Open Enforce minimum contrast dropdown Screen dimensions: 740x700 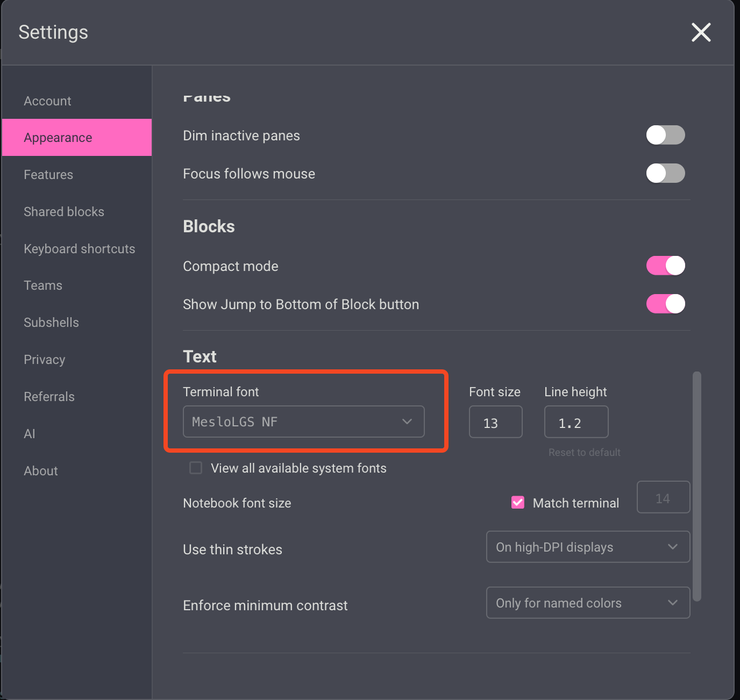pos(588,603)
